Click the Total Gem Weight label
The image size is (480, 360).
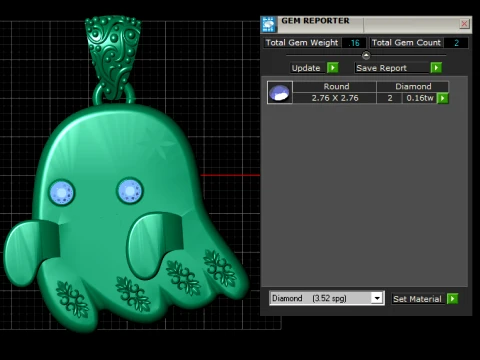pos(302,43)
